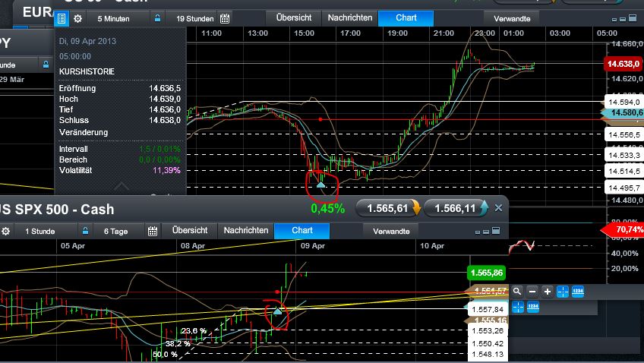The image size is (644, 363).
Task: Open the SPX 500 chart gear settings
Action: [x=6, y=231]
